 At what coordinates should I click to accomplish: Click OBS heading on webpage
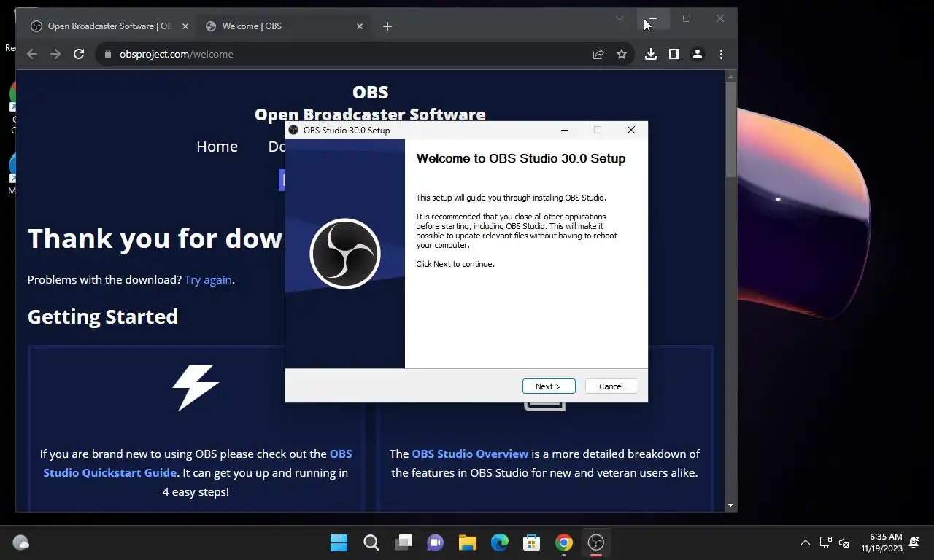370,92
